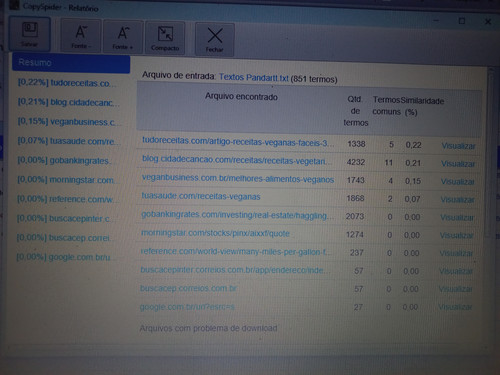Click 'Arquivos com problema de download' text

coord(208,328)
